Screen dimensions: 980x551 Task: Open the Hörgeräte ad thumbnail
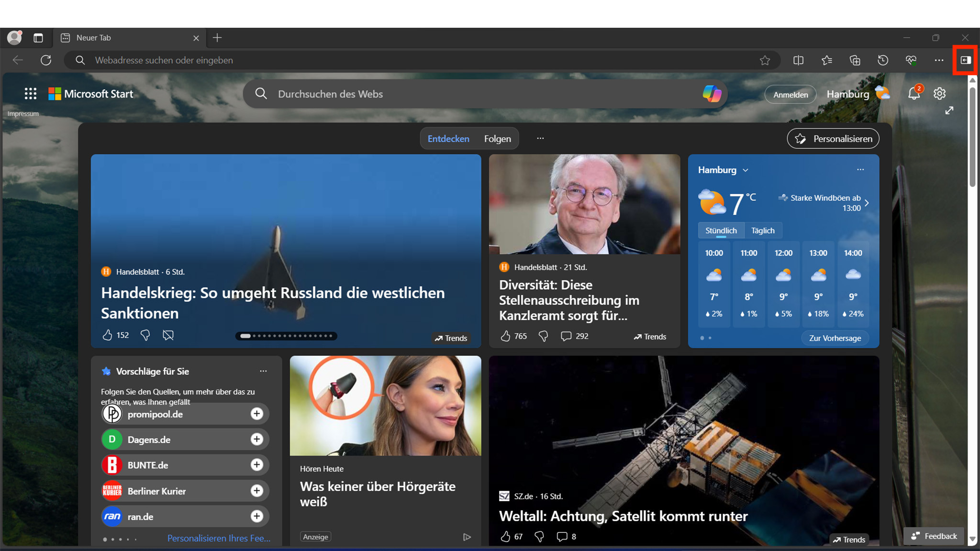tap(385, 406)
